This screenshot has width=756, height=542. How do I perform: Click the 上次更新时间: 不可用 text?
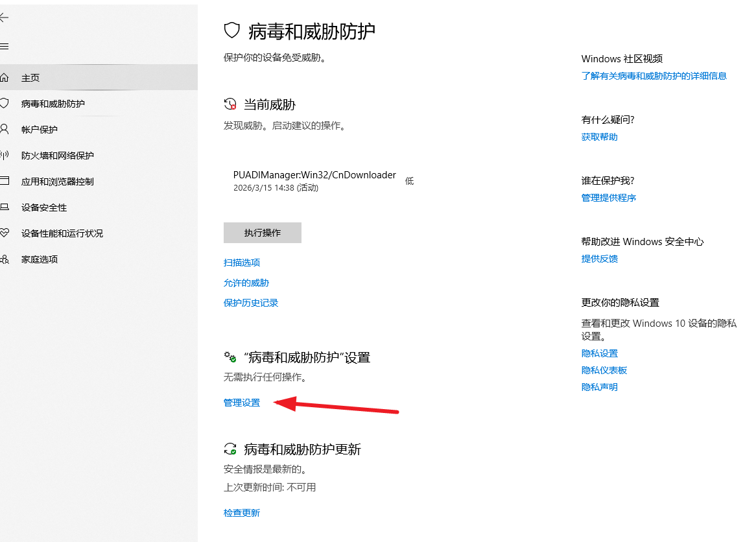[x=270, y=488]
